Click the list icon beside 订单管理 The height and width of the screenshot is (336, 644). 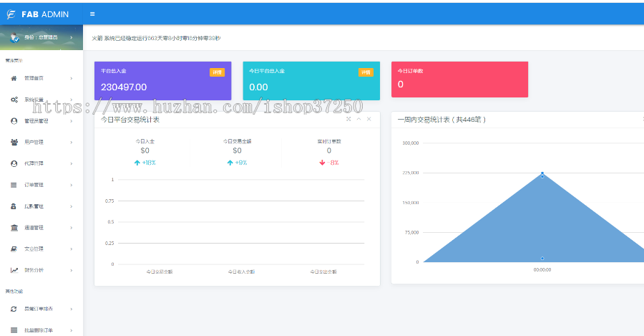[x=14, y=185]
